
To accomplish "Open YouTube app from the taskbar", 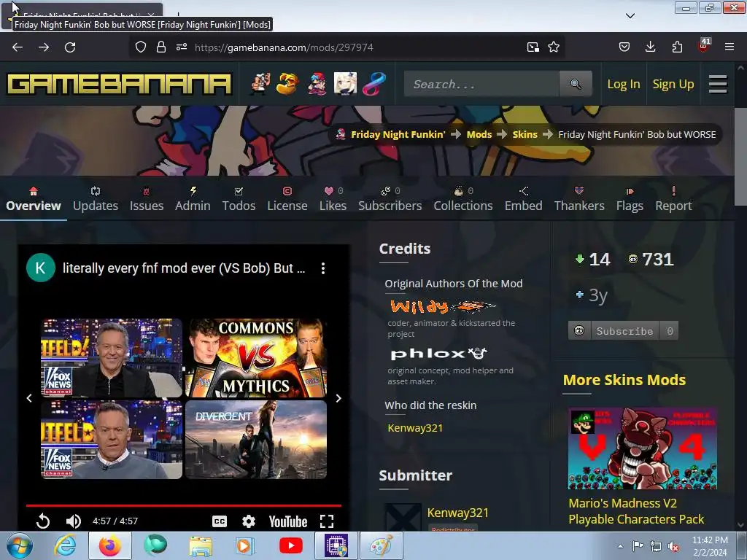I will [x=290, y=545].
